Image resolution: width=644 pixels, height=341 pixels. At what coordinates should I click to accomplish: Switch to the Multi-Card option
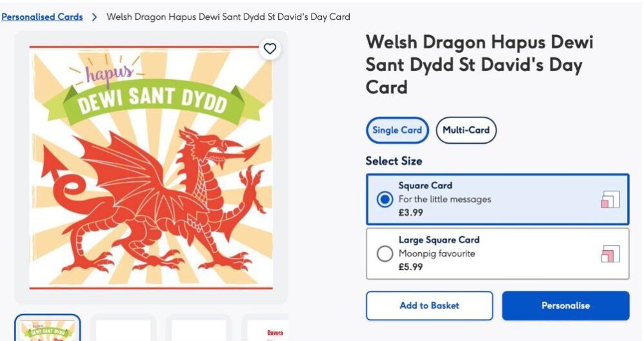click(466, 130)
